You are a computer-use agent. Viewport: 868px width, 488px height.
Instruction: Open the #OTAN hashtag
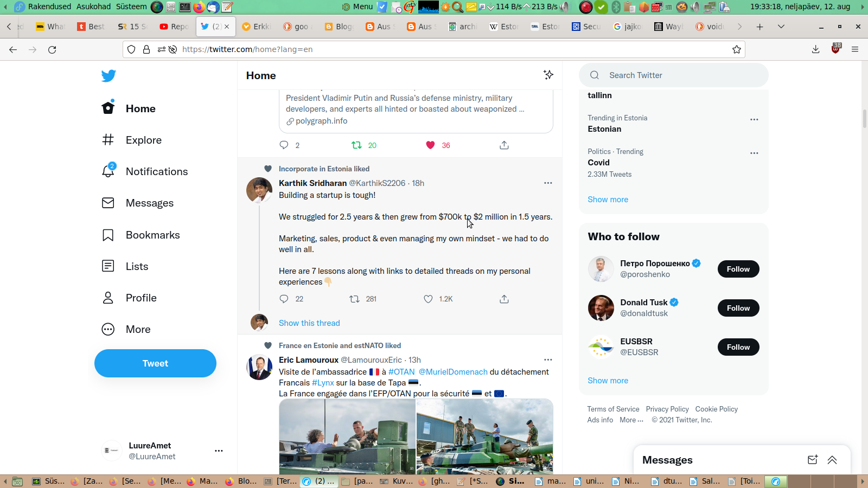[x=401, y=372]
